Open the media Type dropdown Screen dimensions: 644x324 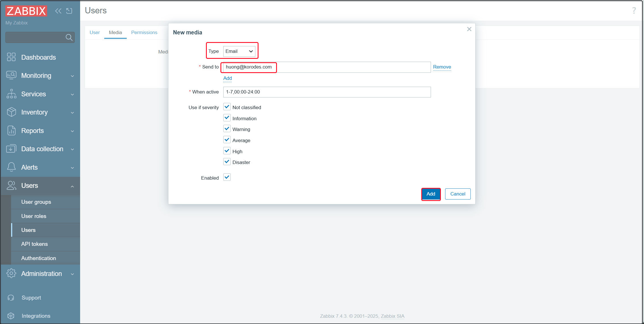(239, 51)
